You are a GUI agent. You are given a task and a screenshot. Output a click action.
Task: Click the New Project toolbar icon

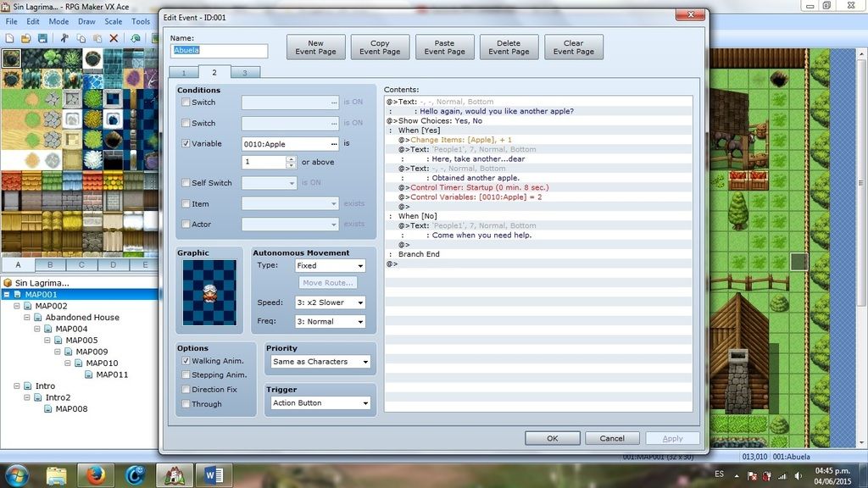9,38
